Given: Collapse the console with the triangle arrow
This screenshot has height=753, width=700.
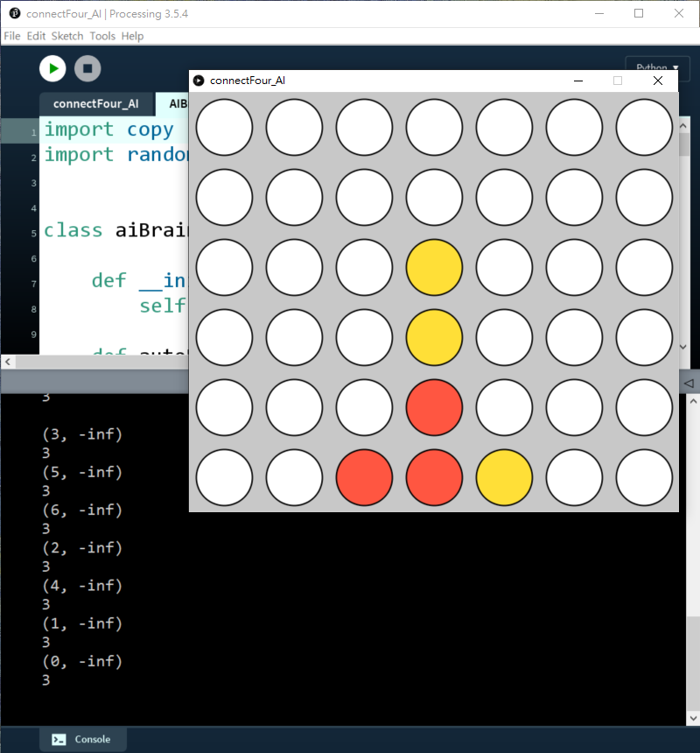Looking at the screenshot, I should tap(688, 384).
